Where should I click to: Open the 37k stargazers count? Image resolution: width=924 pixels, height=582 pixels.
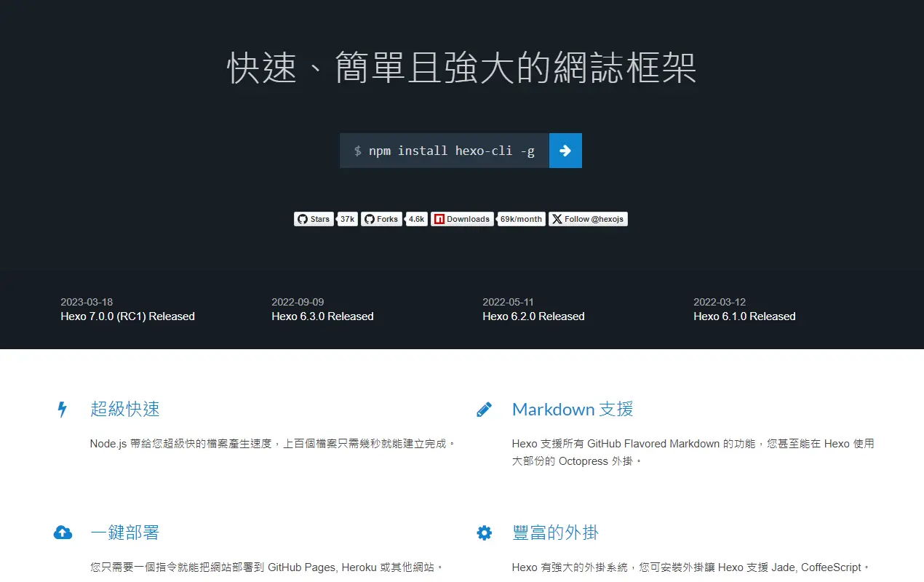click(x=348, y=219)
